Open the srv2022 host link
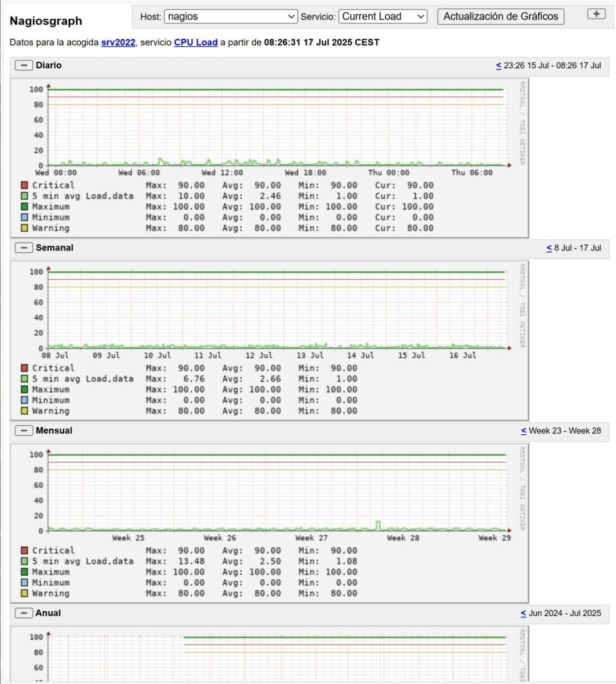The width and height of the screenshot is (616, 684). point(118,42)
